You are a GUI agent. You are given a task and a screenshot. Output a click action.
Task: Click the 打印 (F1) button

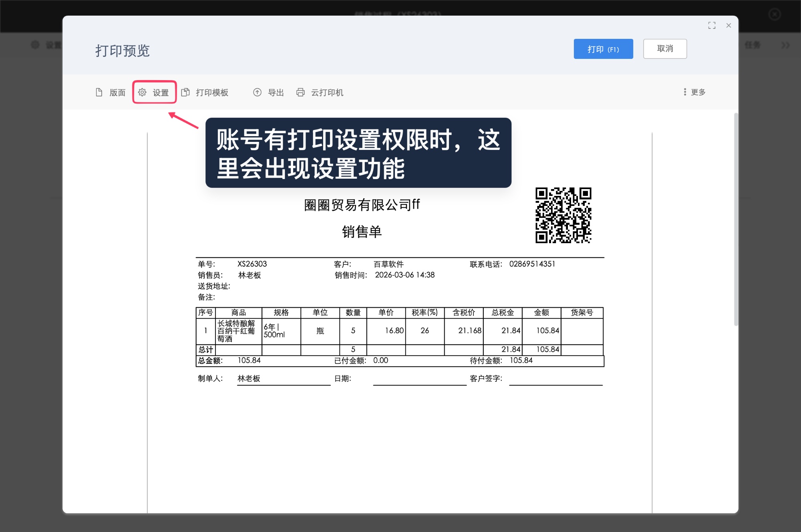(x=603, y=48)
